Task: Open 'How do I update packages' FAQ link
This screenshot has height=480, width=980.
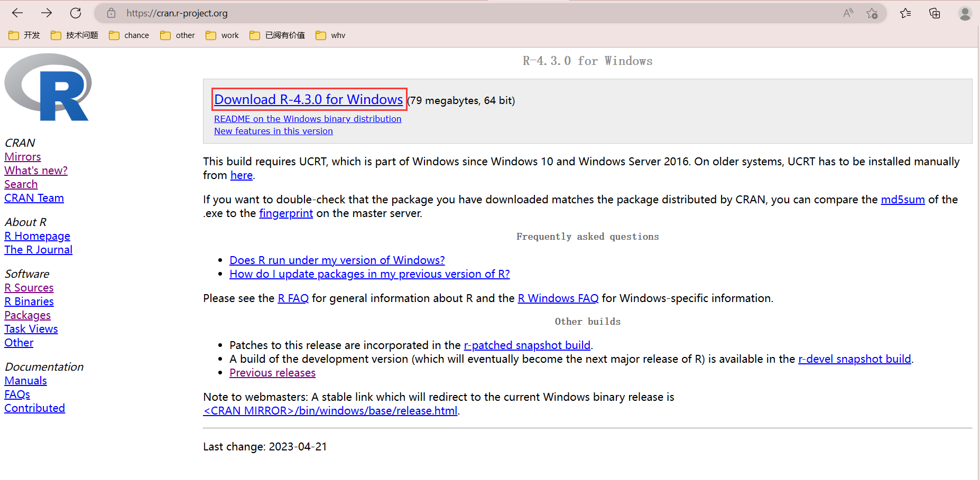Action: click(x=369, y=274)
